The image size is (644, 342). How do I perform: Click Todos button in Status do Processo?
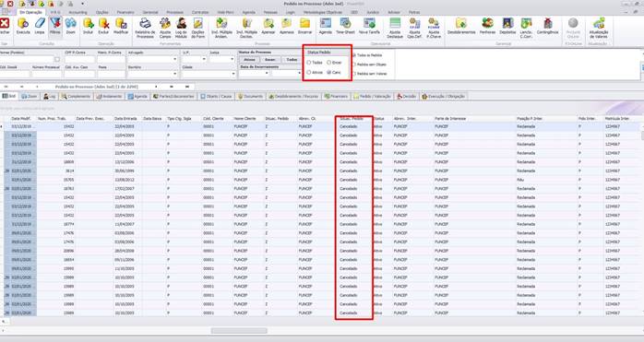point(292,60)
